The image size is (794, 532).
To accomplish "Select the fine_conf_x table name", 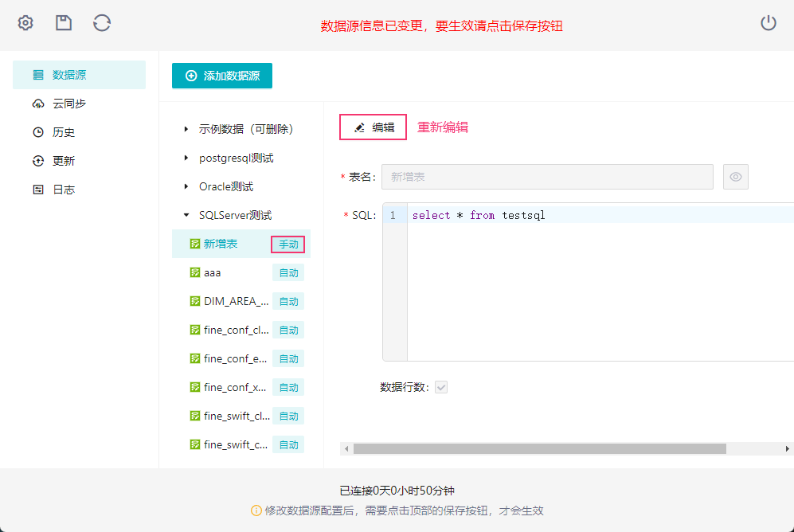I will click(x=234, y=387).
